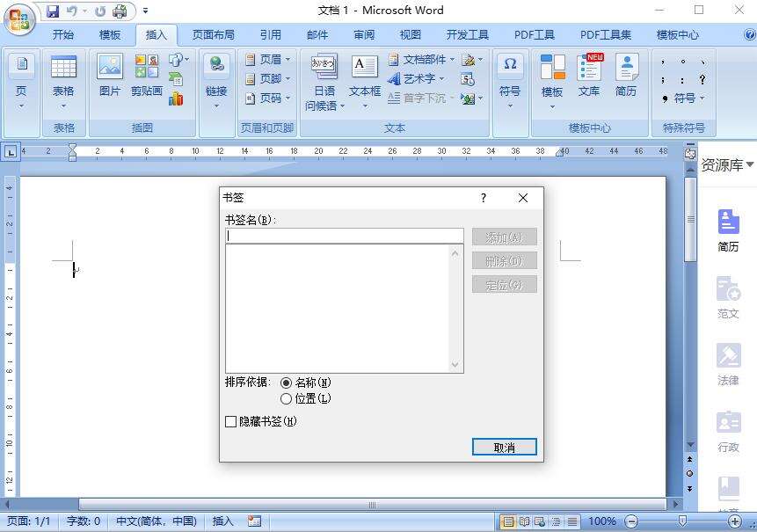Click the 删除 delete bookmark button
Screen dimensions: 757x532
pos(505,260)
